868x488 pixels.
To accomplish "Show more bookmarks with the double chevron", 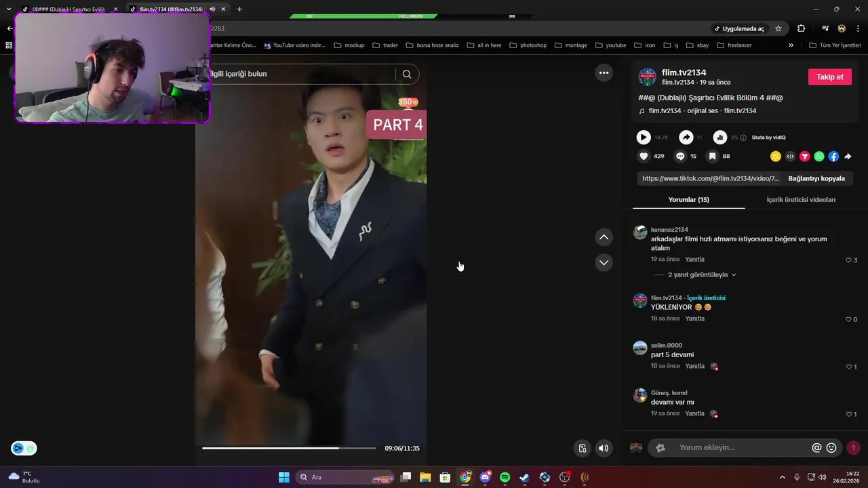I will (791, 45).
